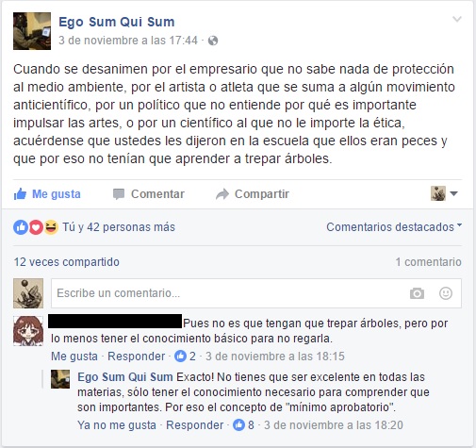Open the smiley emoji picker icon
476x448 pixels.
point(446,293)
